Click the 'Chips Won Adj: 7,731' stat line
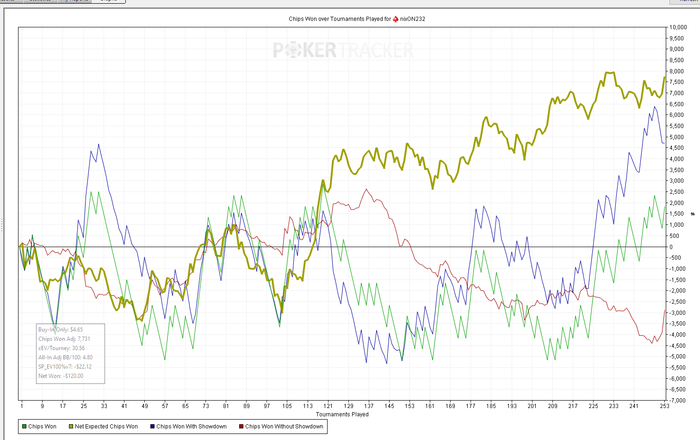The image size is (700, 440). pos(64,339)
